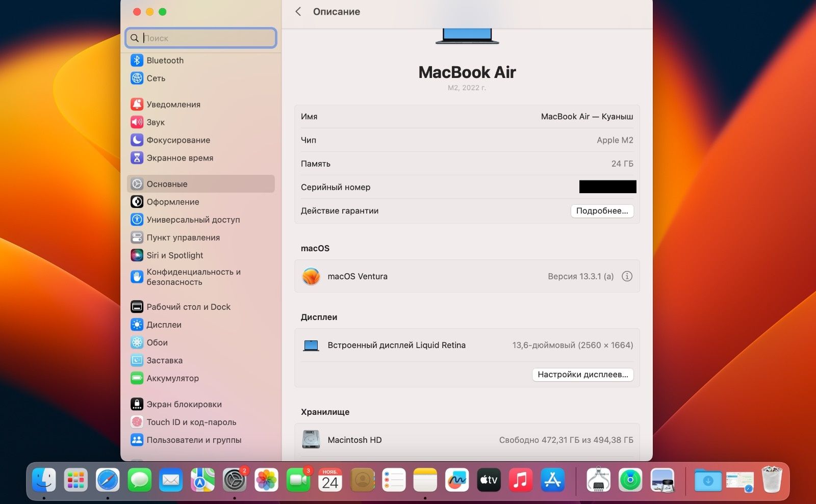Open Messages from the Dock
Image resolution: width=816 pixels, height=504 pixels.
(139, 480)
